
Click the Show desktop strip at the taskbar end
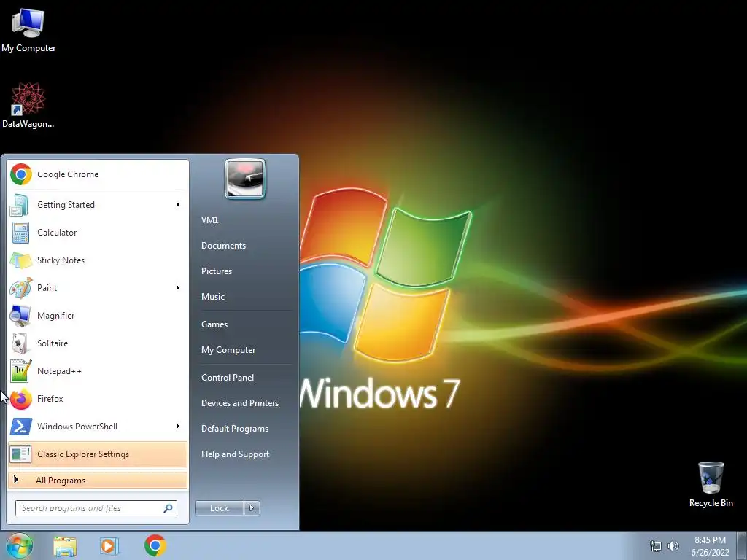(742, 545)
